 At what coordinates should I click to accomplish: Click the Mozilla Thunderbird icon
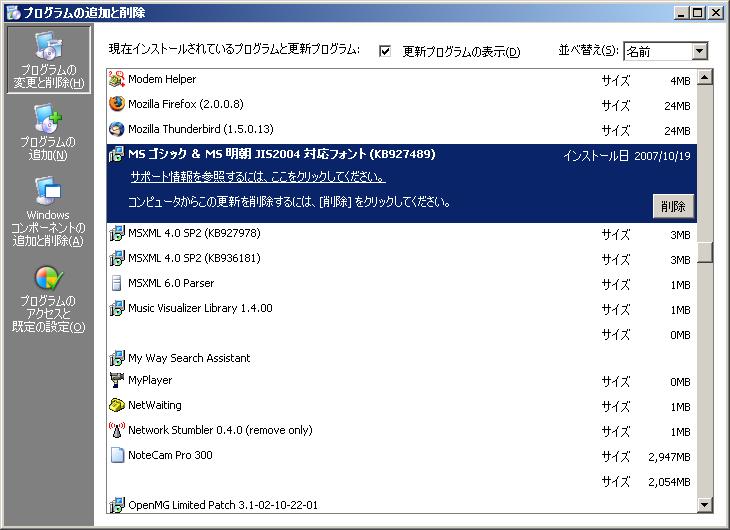tap(117, 129)
